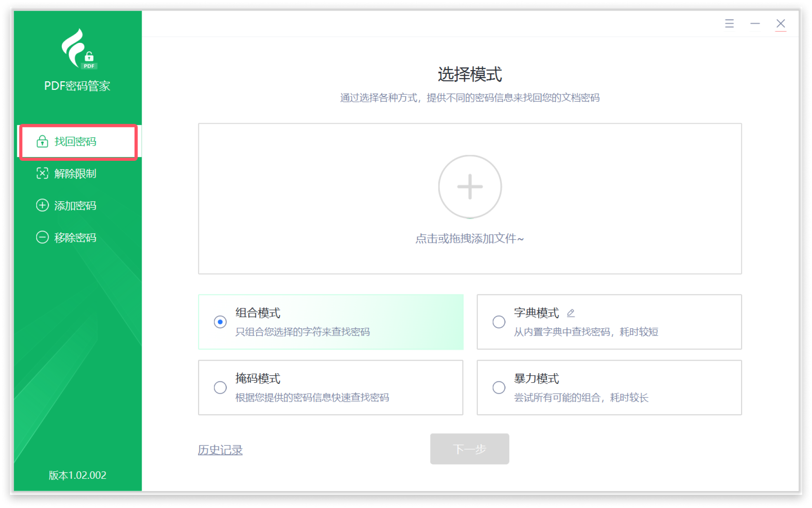Click the 暴力模式 title text

[x=536, y=379]
